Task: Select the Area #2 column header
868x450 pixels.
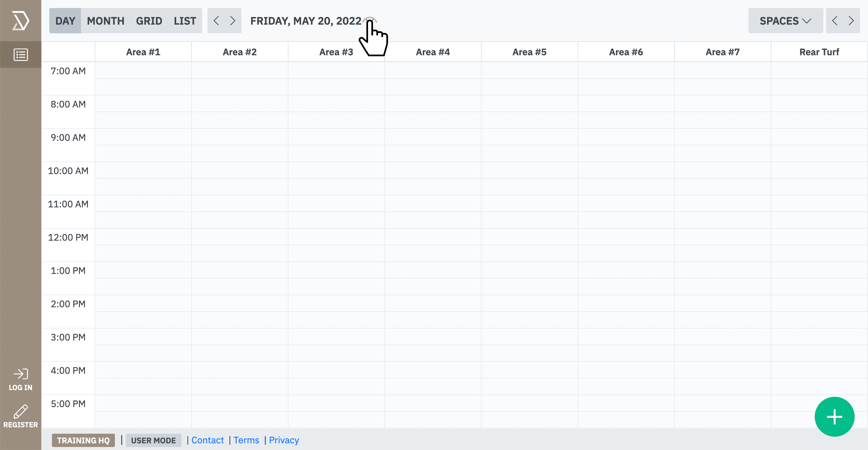Action: 239,52
